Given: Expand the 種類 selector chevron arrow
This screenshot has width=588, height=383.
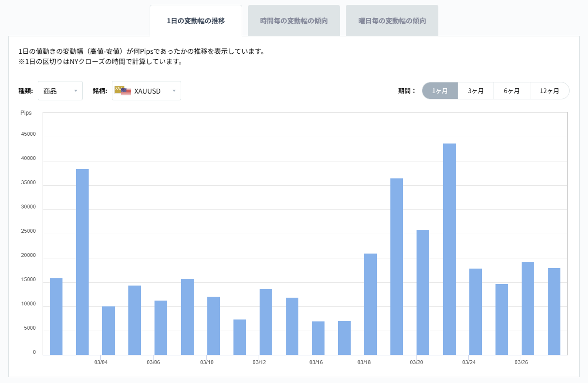Looking at the screenshot, I should pos(76,91).
